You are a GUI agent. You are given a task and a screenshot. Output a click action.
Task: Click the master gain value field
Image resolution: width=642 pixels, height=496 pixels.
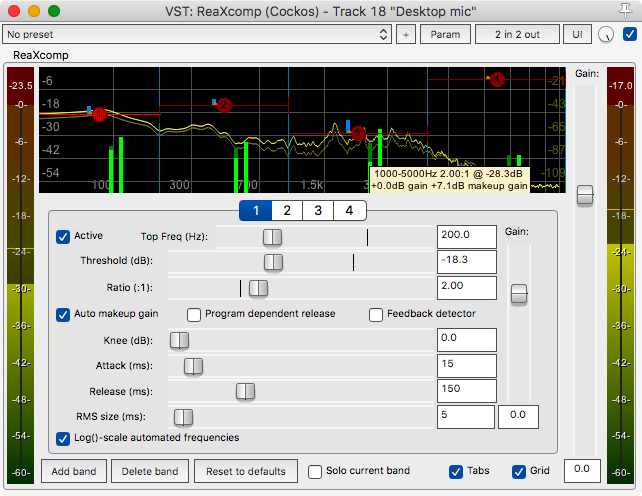[x=582, y=471]
